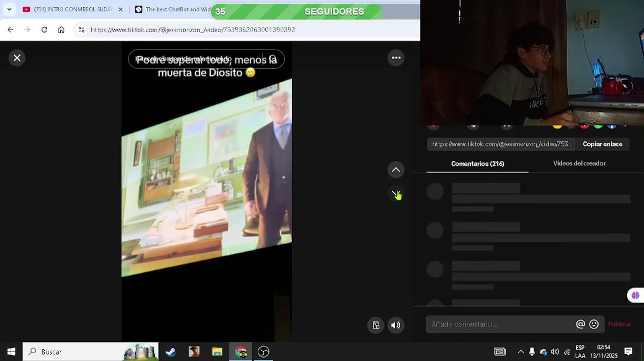644x361 pixels.
Task: Click the Copiar enlace button
Action: (x=602, y=144)
